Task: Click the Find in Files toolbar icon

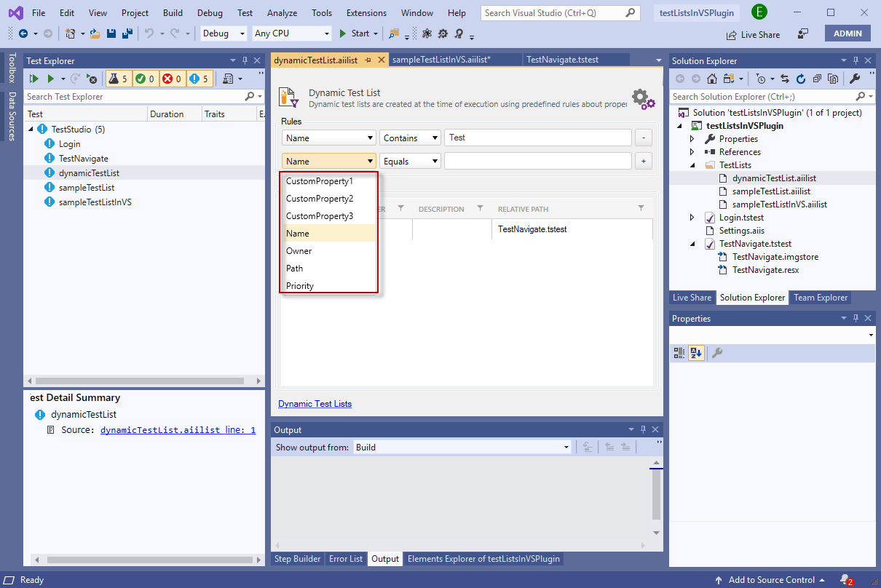Action: click(x=394, y=33)
